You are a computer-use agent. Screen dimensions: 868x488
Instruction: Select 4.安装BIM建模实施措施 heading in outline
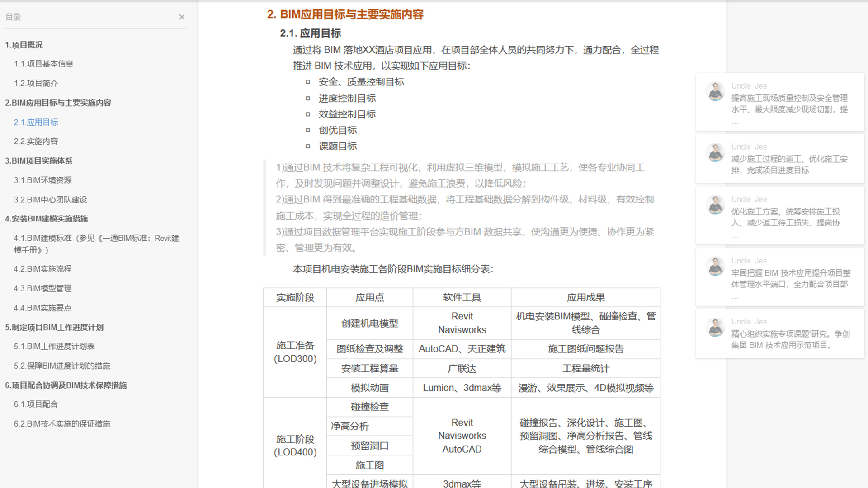[x=47, y=219]
